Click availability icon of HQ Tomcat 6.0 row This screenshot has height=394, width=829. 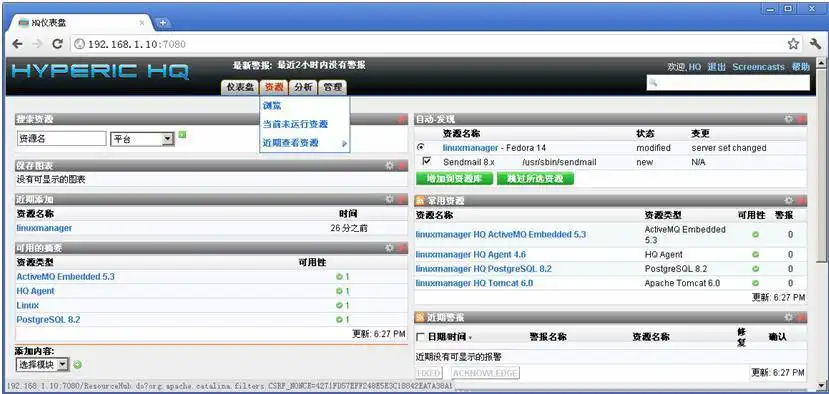click(756, 283)
